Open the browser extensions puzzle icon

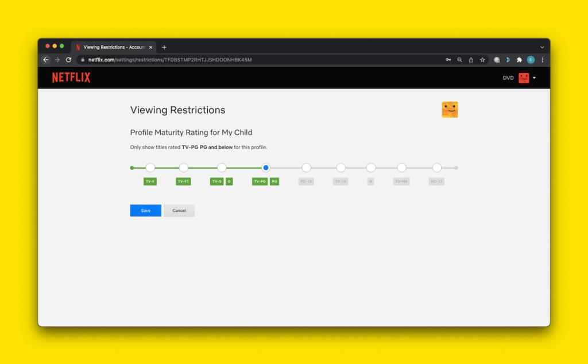[519, 60]
